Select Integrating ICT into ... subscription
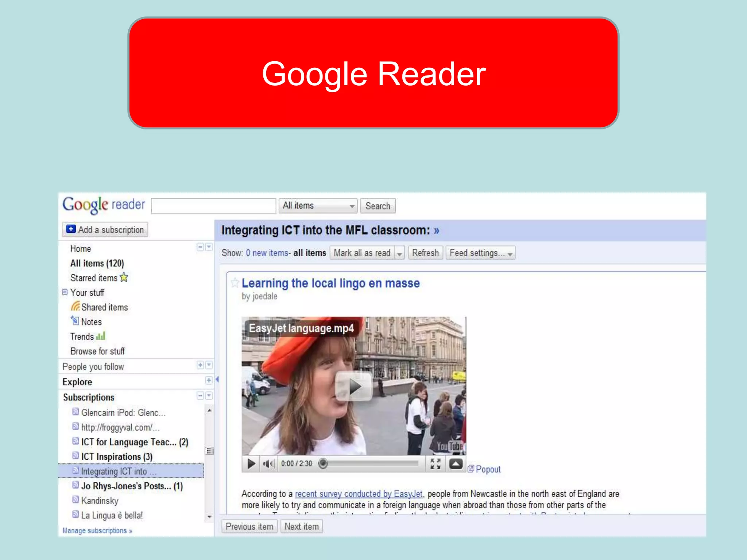This screenshot has width=747, height=560. point(131,471)
